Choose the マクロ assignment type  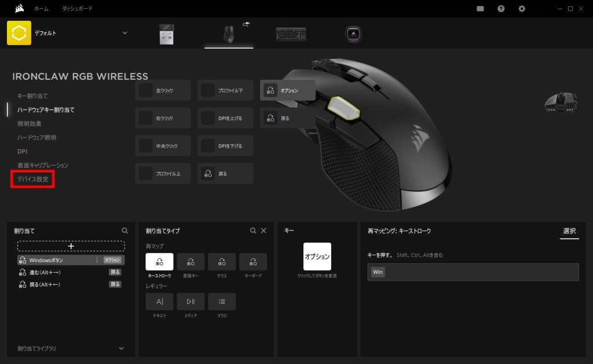[x=222, y=302]
